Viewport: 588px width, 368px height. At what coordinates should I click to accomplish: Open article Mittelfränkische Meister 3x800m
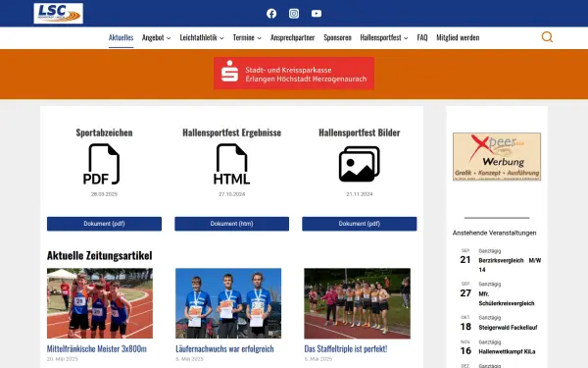[x=97, y=348]
